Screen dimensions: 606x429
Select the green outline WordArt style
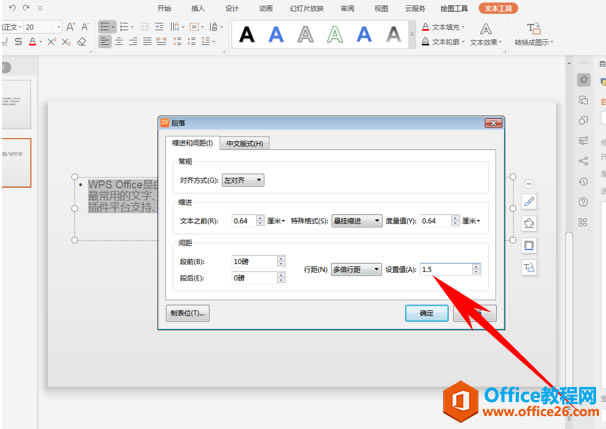click(335, 34)
